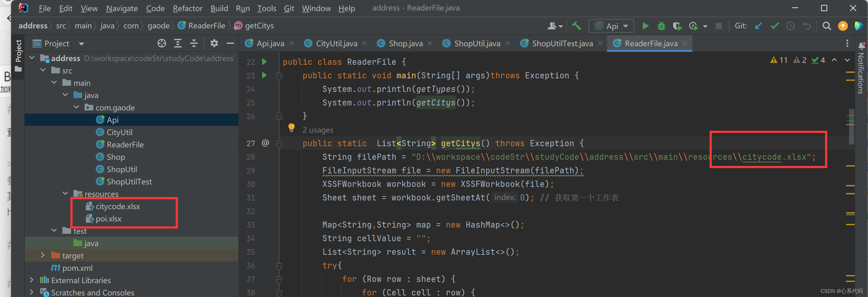Show Git history clock icon
868x297 pixels.
790,26
